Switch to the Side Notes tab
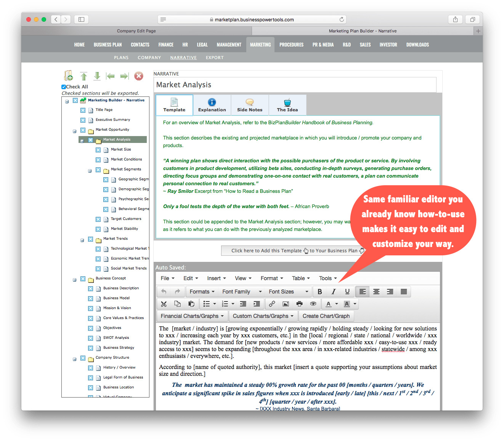Screen dimensions: 504x441 250,105
